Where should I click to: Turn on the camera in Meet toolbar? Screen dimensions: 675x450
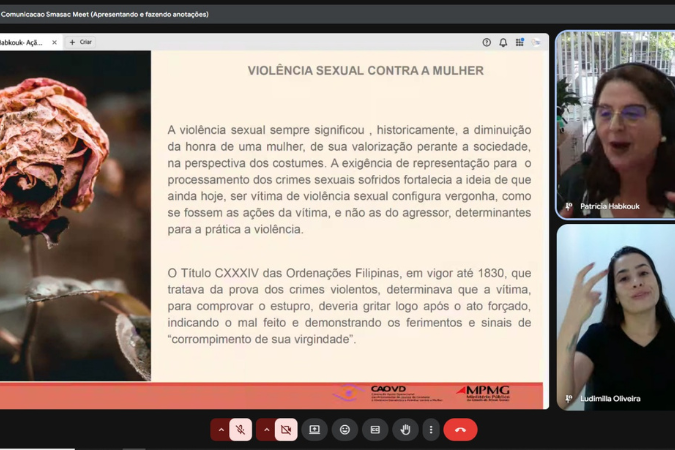(286, 429)
